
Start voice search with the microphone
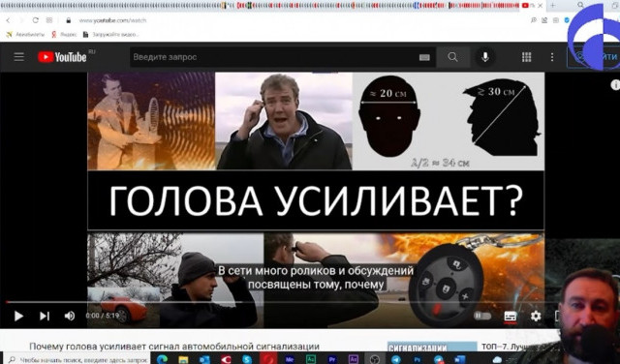tap(485, 57)
